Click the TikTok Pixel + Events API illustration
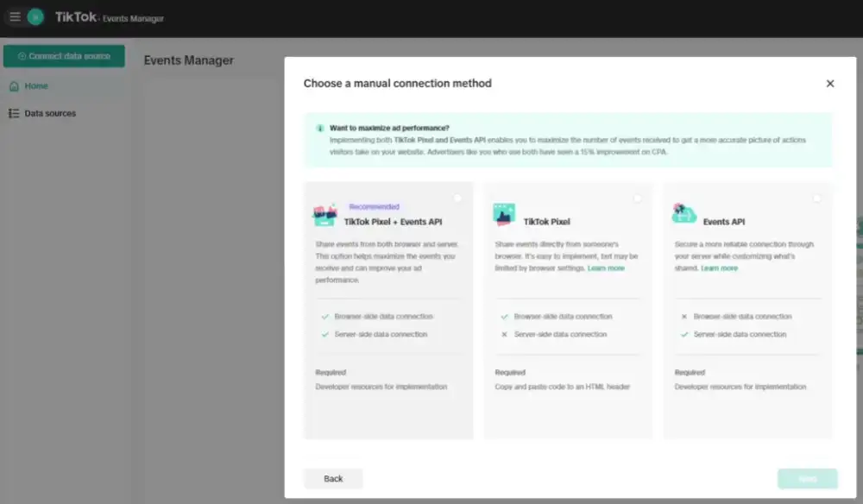Screen dimensions: 863x504 [x=325, y=215]
